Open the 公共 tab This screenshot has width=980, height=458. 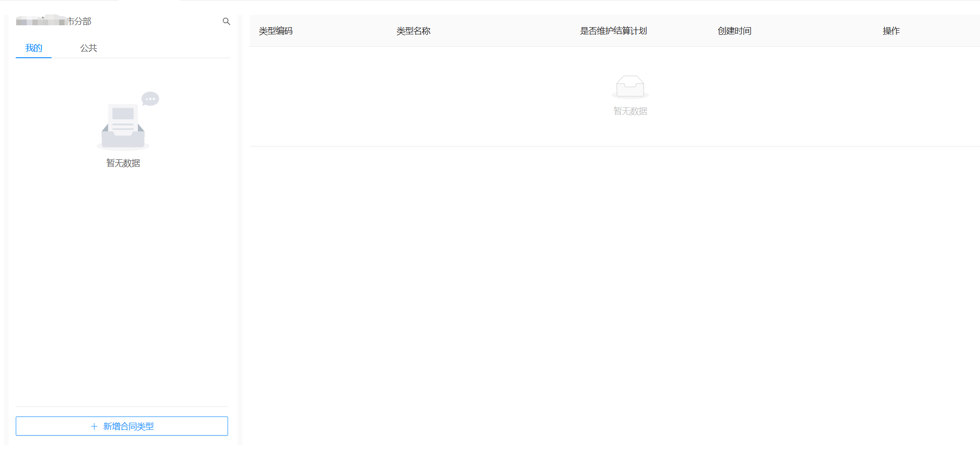88,48
